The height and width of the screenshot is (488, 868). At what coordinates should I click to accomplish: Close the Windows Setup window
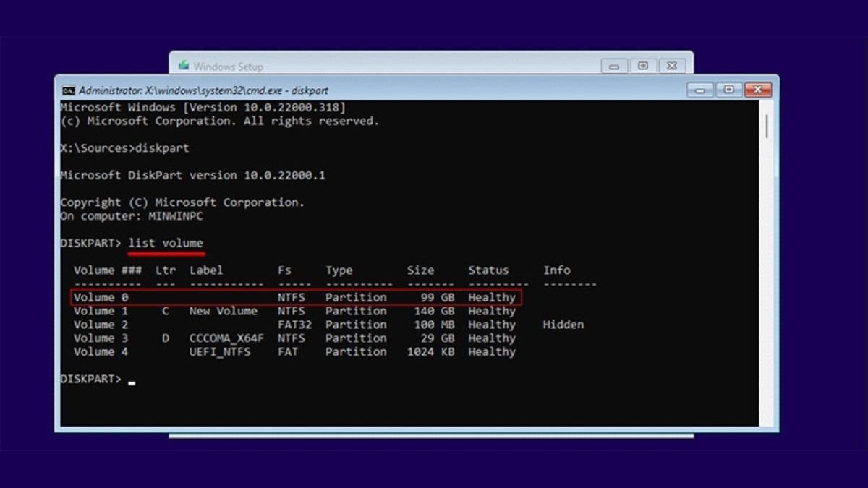tap(671, 66)
